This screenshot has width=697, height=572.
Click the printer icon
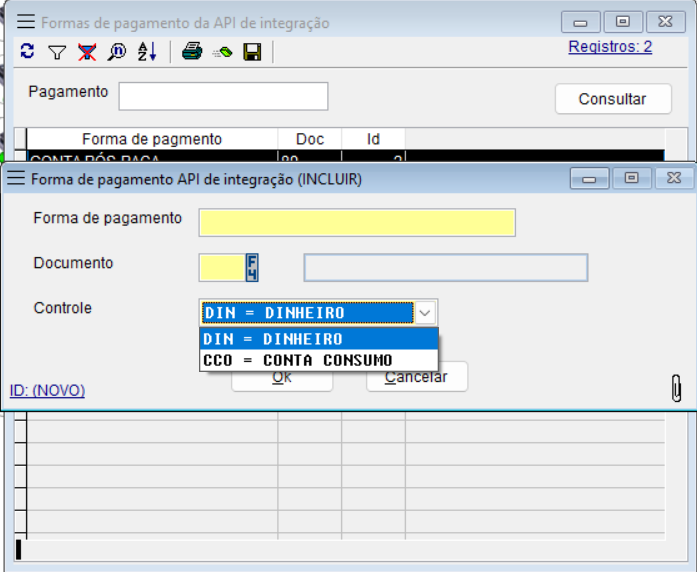(192, 52)
